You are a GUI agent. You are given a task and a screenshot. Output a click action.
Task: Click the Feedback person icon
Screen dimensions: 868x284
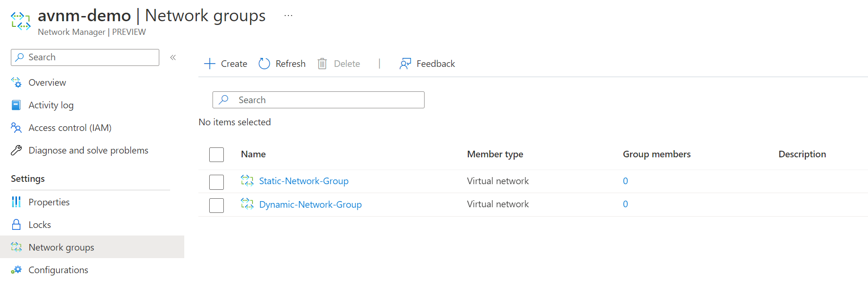pyautogui.click(x=405, y=64)
